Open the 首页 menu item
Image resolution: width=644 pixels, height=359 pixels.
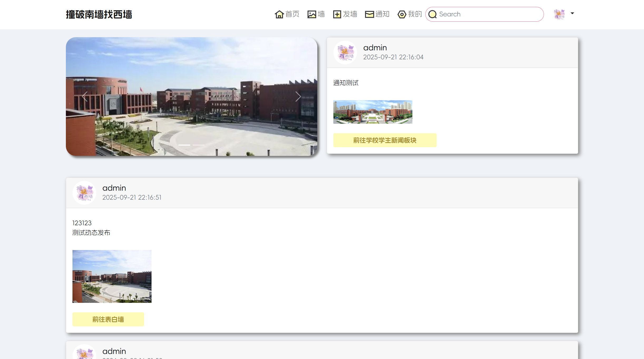point(292,14)
